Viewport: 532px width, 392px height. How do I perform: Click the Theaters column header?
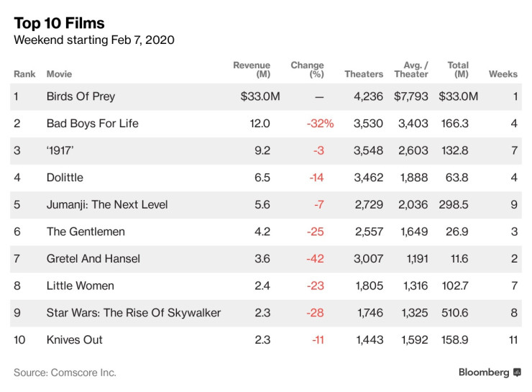pos(364,74)
